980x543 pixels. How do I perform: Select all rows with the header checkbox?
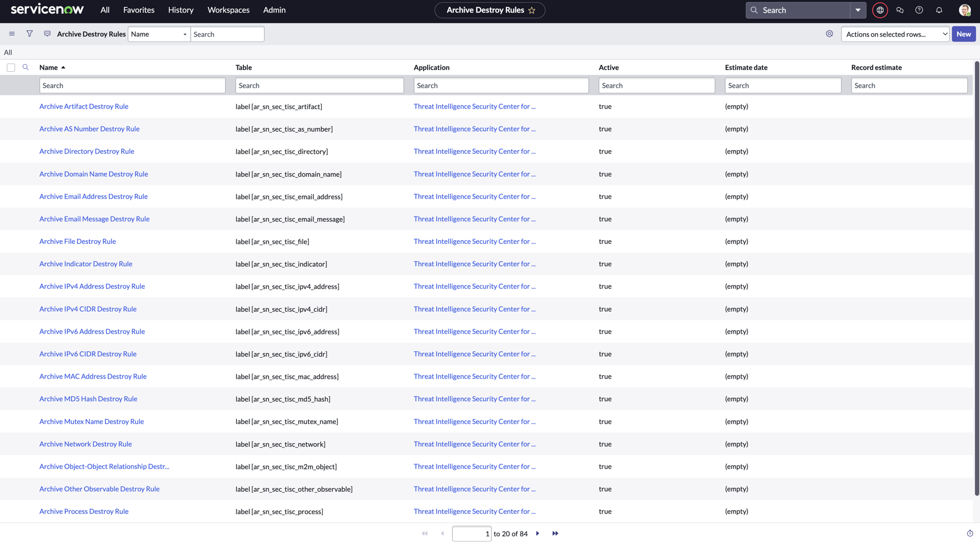(11, 67)
